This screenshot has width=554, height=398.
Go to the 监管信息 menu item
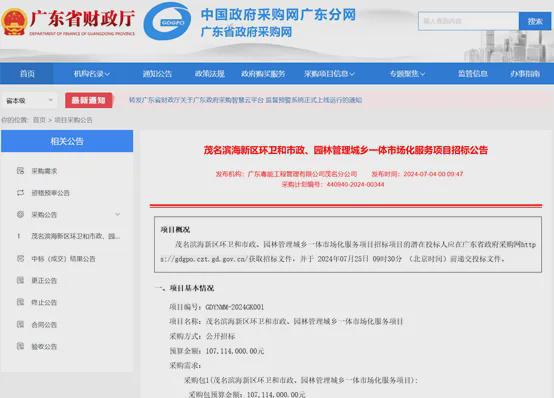point(473,74)
